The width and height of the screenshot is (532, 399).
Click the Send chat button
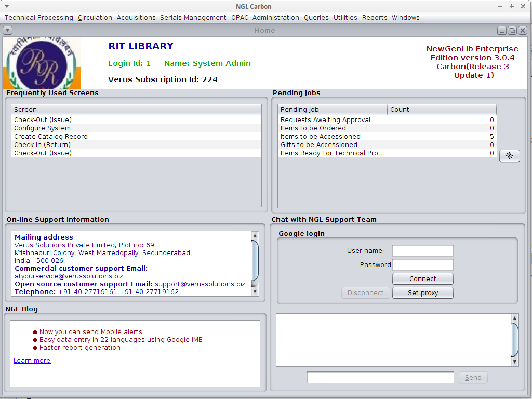point(473,378)
